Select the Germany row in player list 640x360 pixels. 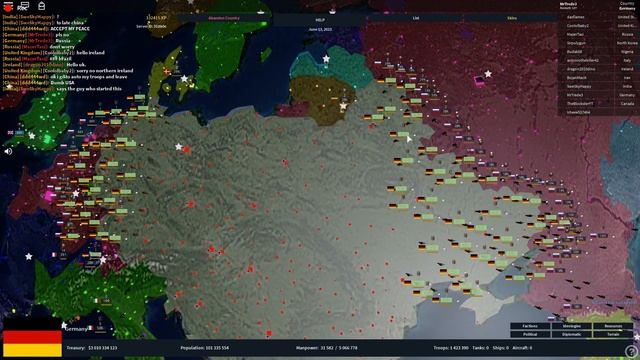pyautogui.click(x=599, y=95)
